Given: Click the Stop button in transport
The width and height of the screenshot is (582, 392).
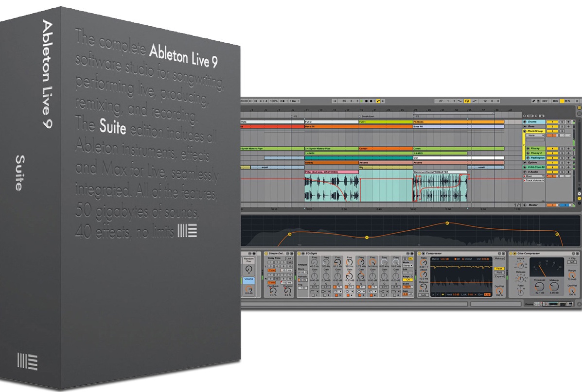Looking at the screenshot, I should pyautogui.click(x=366, y=101).
